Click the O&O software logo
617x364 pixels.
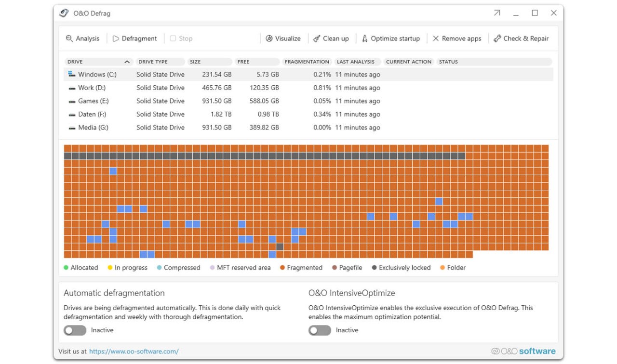[523, 351]
